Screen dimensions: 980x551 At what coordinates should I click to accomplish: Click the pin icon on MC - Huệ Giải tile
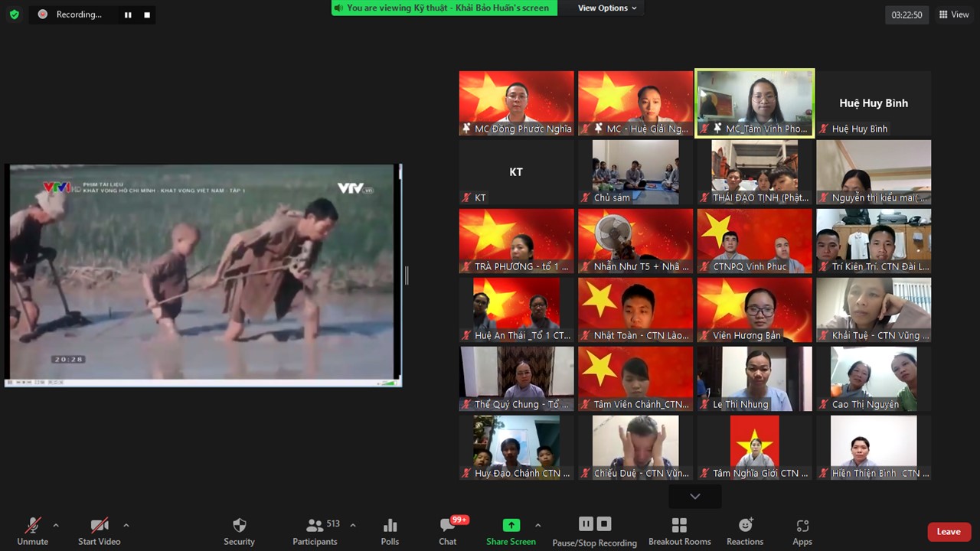pos(598,129)
